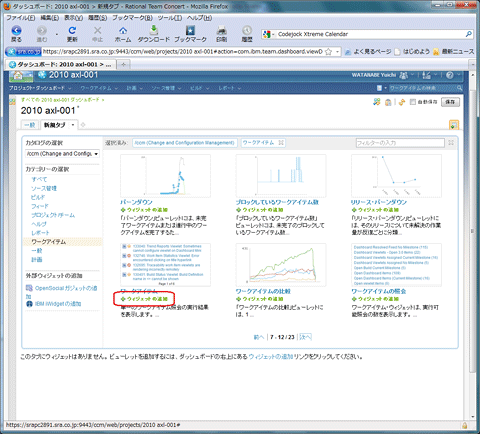
Task: Click the ワークアイテムの比較 chart thumbnail
Action: tap(281, 265)
